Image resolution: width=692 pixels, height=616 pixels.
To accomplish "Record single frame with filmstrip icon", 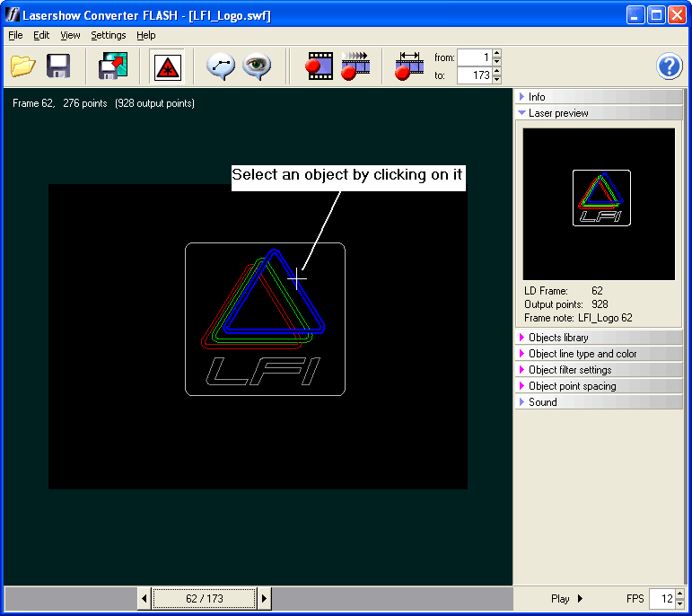I will [320, 66].
